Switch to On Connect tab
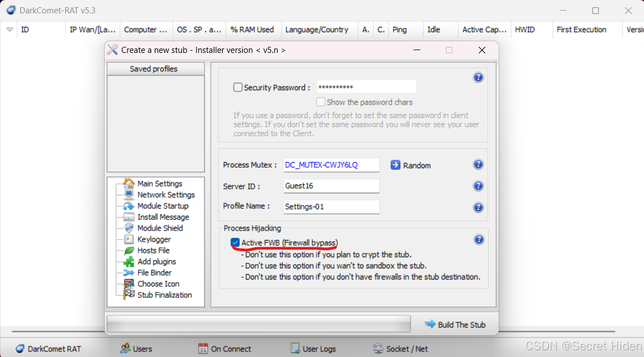Viewport: 644px width, 357px height. 225,349
